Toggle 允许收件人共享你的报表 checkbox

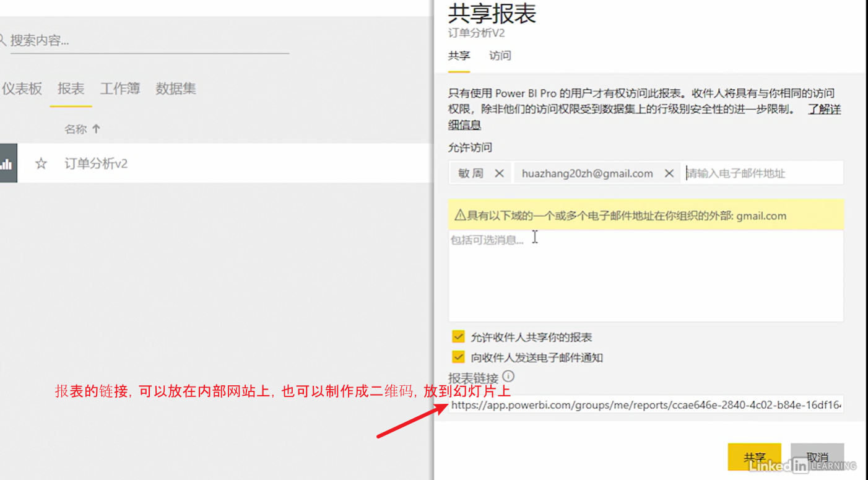tap(458, 337)
